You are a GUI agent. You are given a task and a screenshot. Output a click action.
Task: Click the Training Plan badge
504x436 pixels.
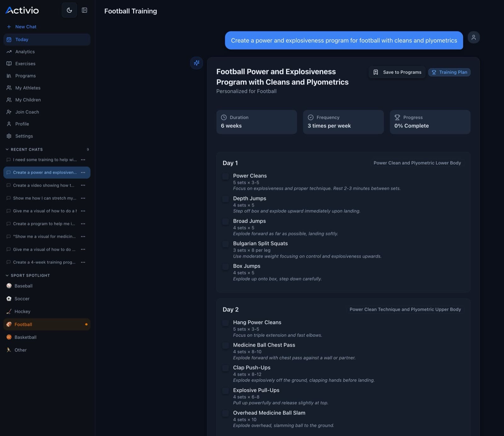click(x=449, y=72)
